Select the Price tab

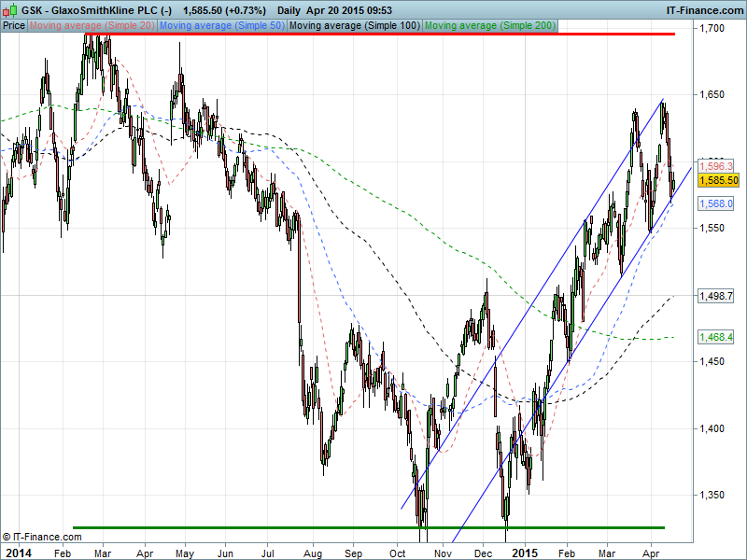coord(14,25)
